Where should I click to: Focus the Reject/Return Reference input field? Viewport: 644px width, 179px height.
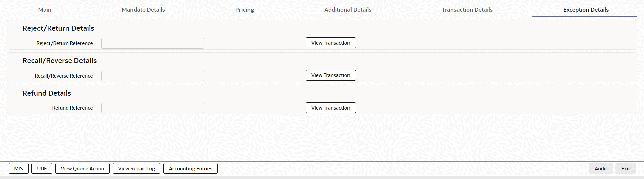pyautogui.click(x=152, y=43)
